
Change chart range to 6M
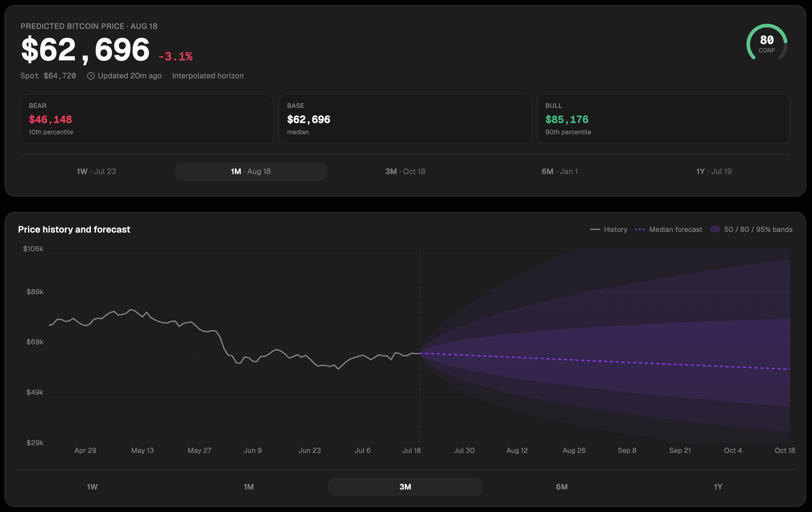[x=561, y=487]
